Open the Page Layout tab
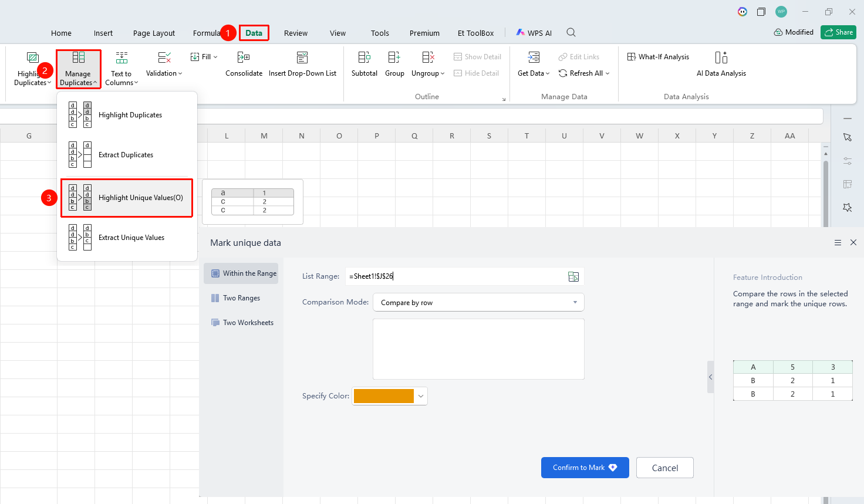Viewport: 864px width, 504px height. click(154, 33)
